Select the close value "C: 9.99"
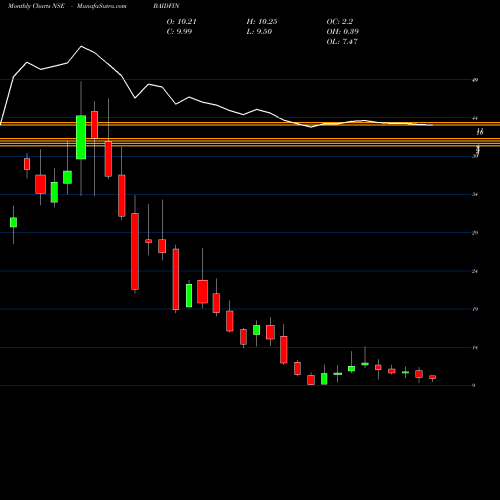 [x=179, y=32]
